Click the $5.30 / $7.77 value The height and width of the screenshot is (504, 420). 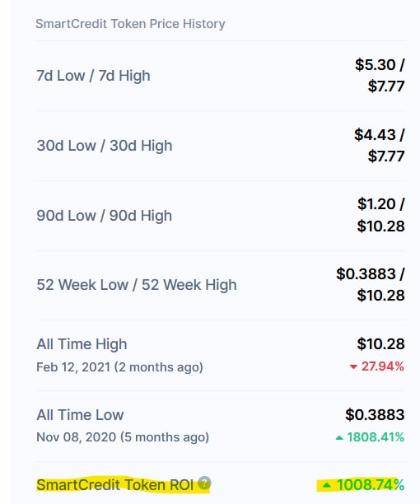click(380, 75)
